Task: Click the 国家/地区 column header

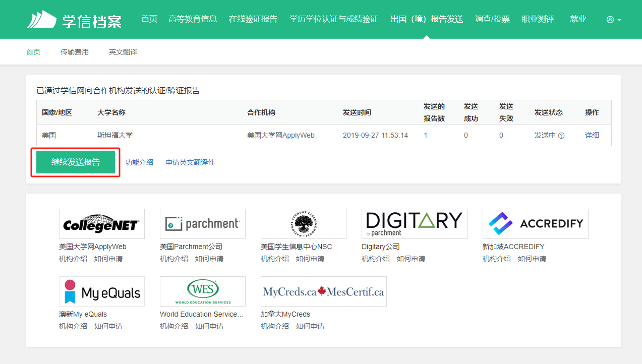Action: (57, 112)
